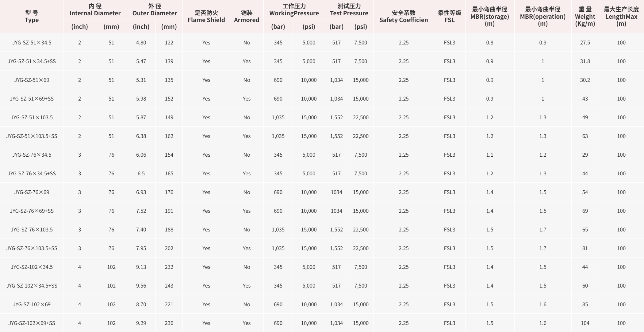Image resolution: width=644 pixels, height=332 pixels.
Task: Click the Type column header
Action: pyautogui.click(x=32, y=17)
